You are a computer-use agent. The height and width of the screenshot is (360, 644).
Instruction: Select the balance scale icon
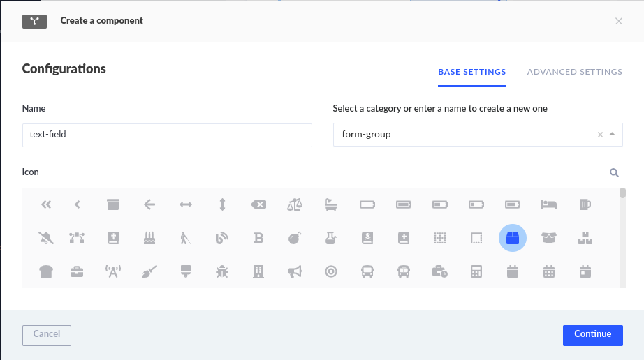click(295, 204)
